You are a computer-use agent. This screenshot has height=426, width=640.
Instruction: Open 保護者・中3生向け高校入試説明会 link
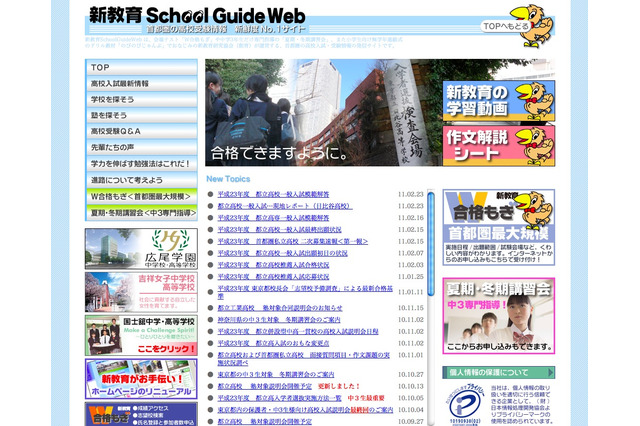point(305,410)
